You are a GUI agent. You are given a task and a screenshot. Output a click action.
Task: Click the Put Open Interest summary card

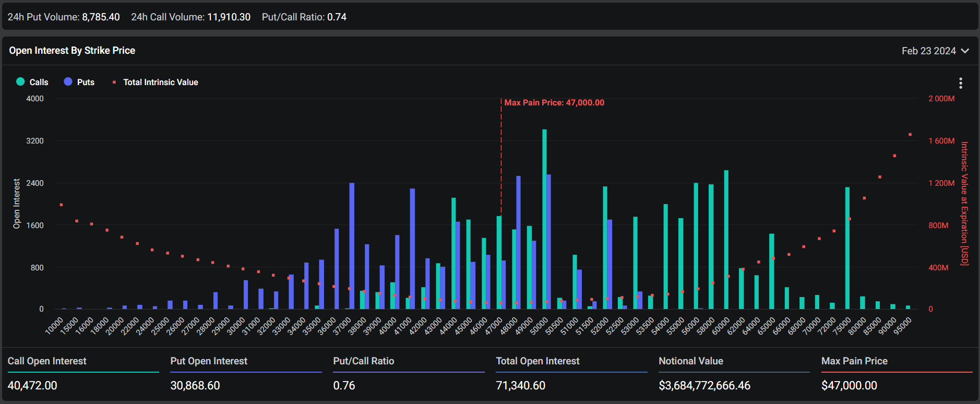(246, 374)
